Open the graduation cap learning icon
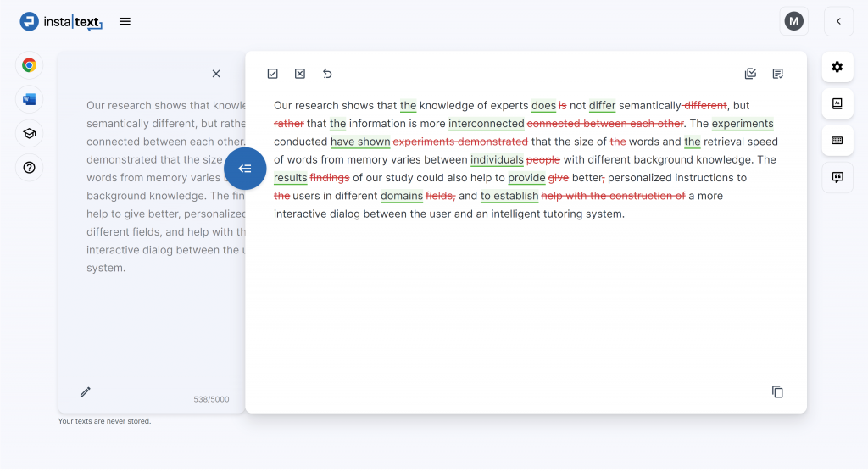The width and height of the screenshot is (868, 472). coord(30,133)
